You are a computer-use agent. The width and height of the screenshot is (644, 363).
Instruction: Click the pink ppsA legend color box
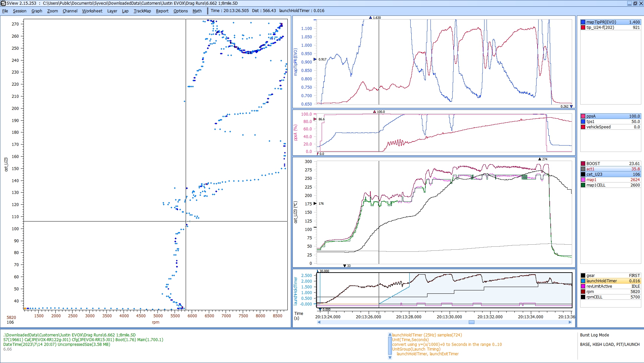[x=583, y=116]
